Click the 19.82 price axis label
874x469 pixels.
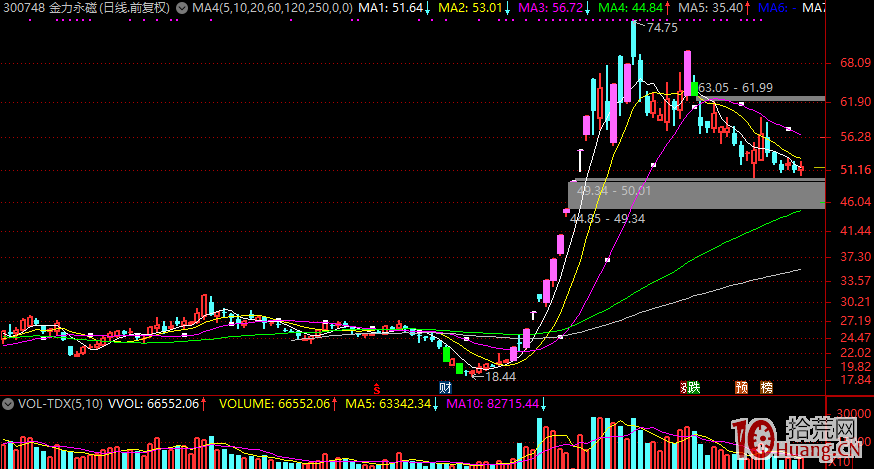pyautogui.click(x=856, y=367)
